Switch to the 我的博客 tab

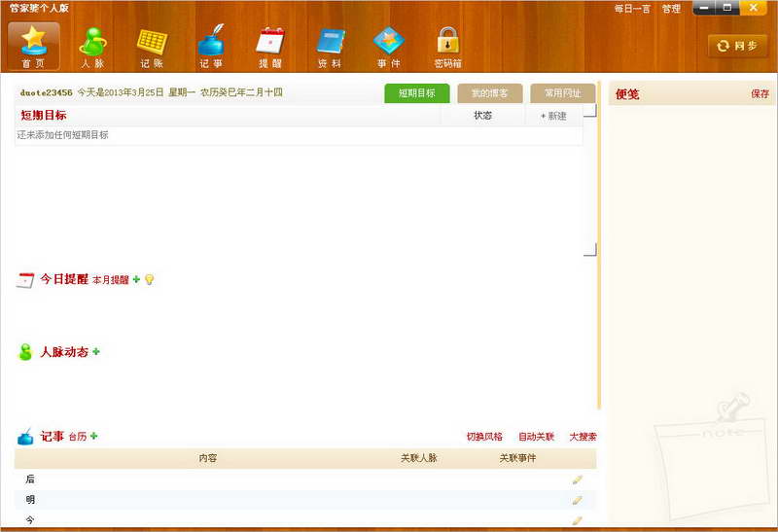(490, 93)
